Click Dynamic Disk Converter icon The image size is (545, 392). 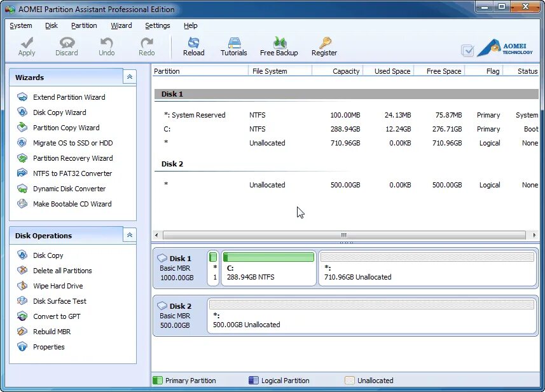(x=22, y=189)
